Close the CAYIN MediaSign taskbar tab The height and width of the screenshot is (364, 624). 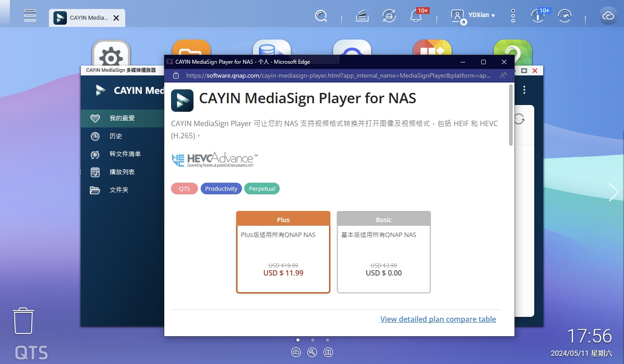(116, 18)
